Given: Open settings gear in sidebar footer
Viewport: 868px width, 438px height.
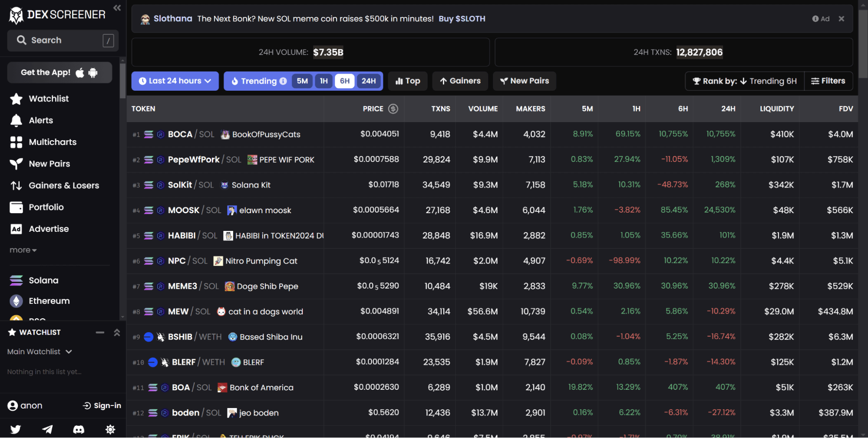Looking at the screenshot, I should [x=110, y=429].
